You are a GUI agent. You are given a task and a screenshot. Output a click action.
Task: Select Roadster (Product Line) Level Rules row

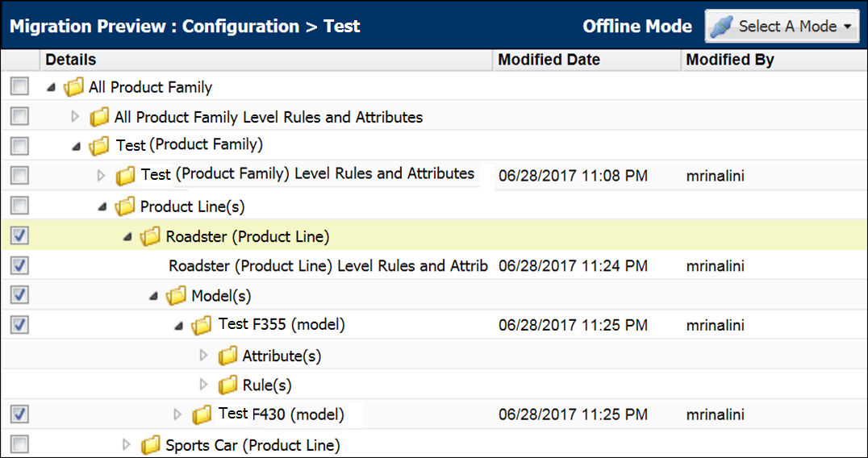(x=328, y=266)
